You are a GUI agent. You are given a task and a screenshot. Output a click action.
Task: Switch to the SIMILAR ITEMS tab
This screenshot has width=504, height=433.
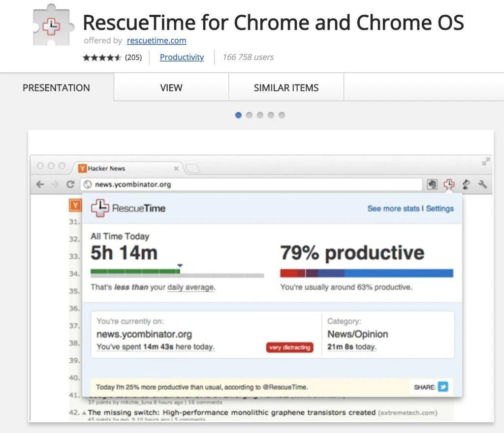pyautogui.click(x=286, y=87)
